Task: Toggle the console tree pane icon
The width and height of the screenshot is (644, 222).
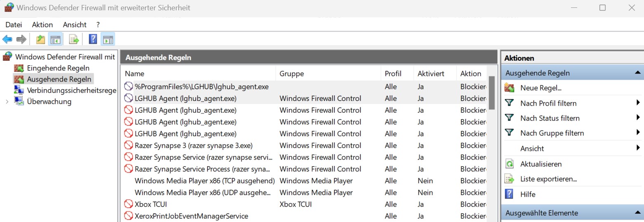Action: [x=55, y=39]
